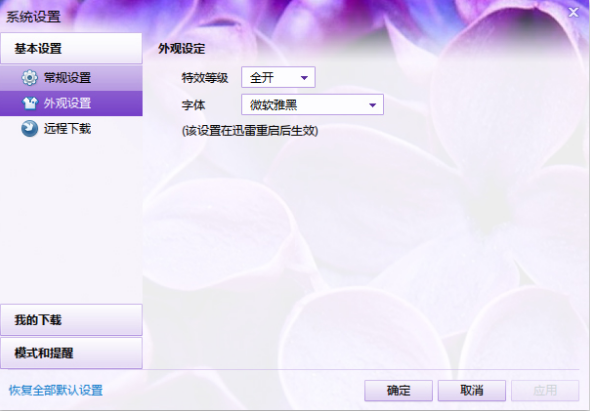Click the blue arrow icon beside 远程下载
Image resolution: width=590 pixels, height=411 pixels.
pyautogui.click(x=29, y=129)
